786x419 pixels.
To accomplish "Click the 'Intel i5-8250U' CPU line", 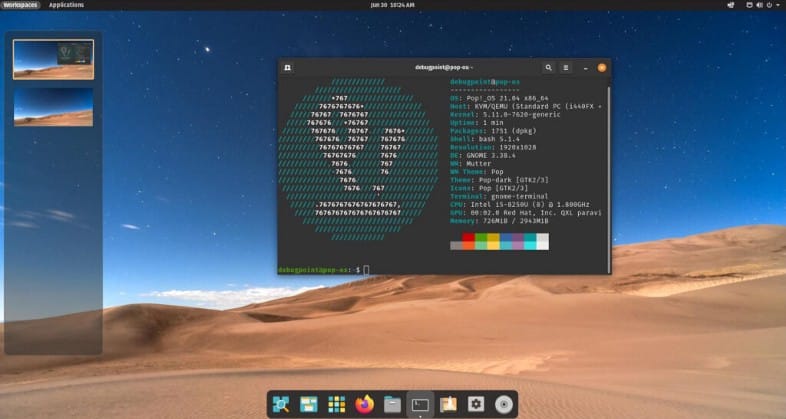I will tap(520, 204).
